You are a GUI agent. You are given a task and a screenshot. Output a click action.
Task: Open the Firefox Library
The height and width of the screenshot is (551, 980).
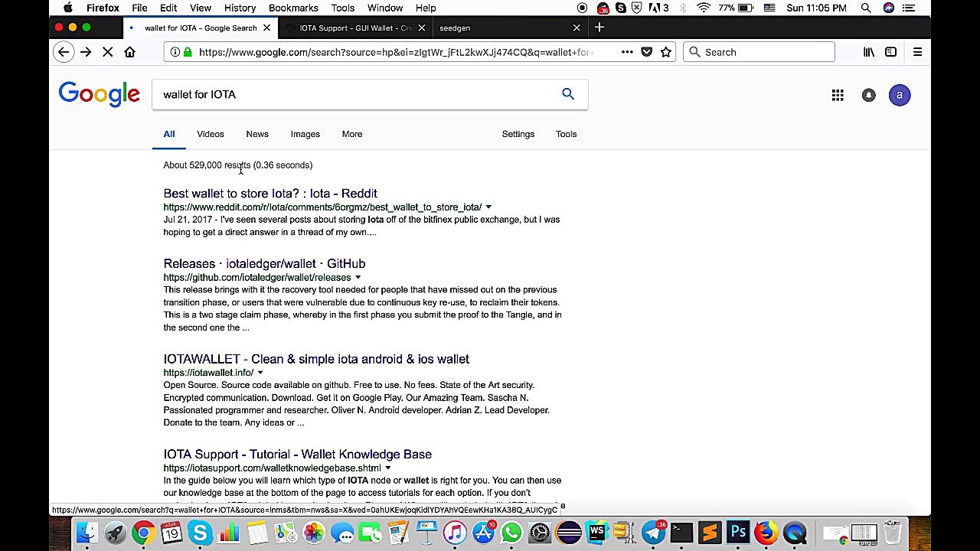click(x=869, y=52)
